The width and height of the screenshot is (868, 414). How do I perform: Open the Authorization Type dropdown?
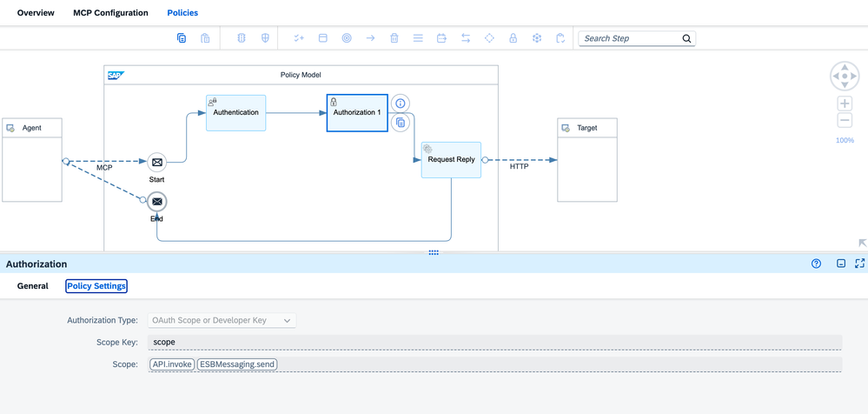pyautogui.click(x=222, y=320)
